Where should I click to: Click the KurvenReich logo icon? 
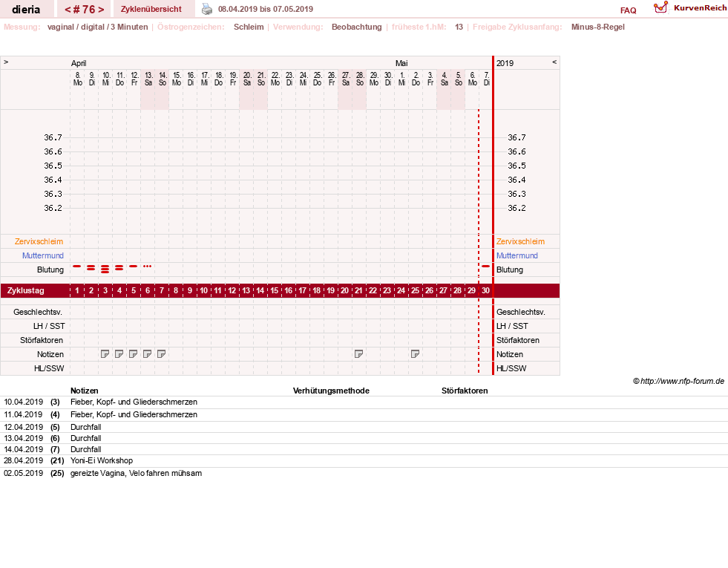[x=660, y=7]
